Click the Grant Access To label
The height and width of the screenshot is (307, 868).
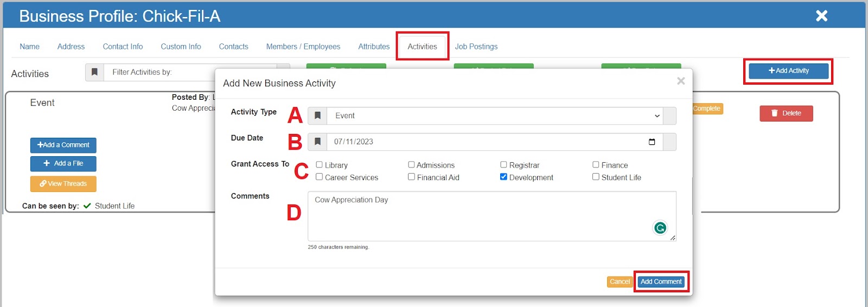tap(260, 164)
